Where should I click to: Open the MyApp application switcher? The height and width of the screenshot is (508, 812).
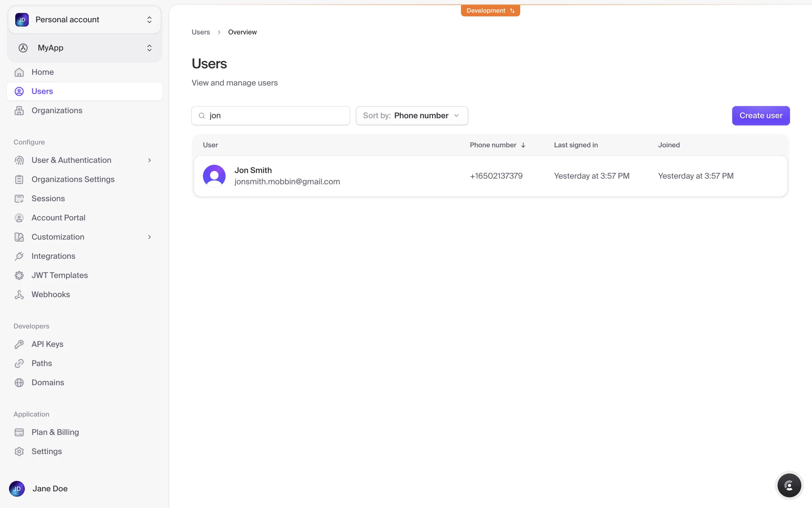[x=85, y=48]
